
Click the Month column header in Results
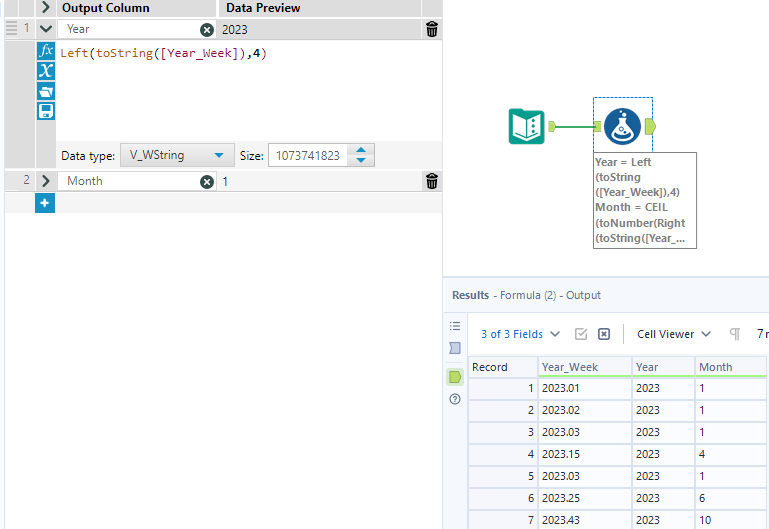pos(731,367)
